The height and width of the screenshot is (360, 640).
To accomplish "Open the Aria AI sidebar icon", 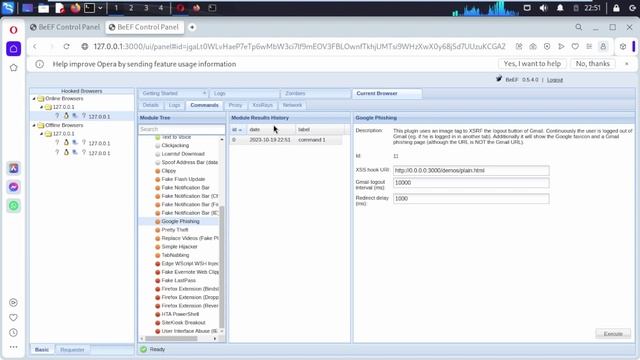I will 13,168.
